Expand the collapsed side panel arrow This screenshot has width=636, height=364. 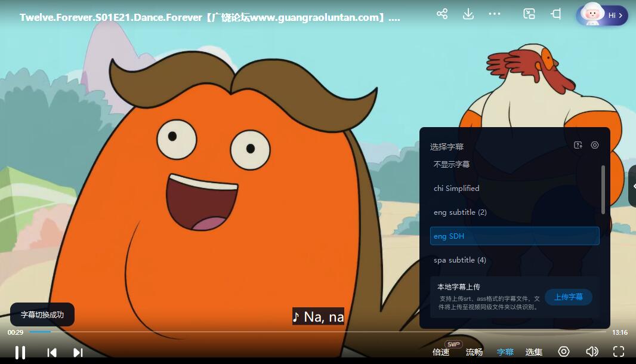point(633,186)
